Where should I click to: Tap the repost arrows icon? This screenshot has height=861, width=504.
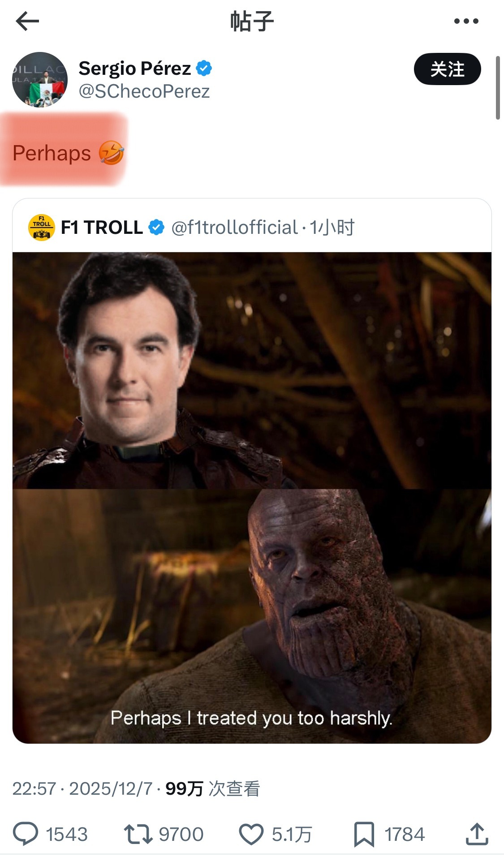[138, 834]
